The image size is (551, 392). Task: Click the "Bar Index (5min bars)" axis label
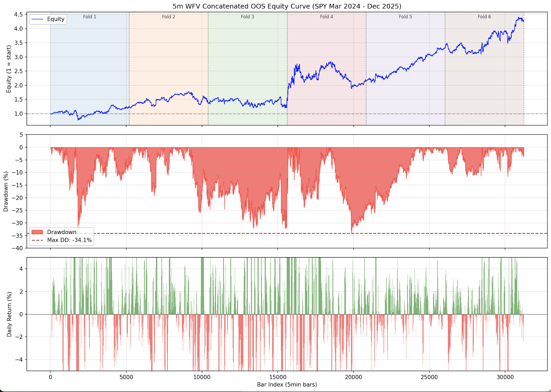(287, 384)
